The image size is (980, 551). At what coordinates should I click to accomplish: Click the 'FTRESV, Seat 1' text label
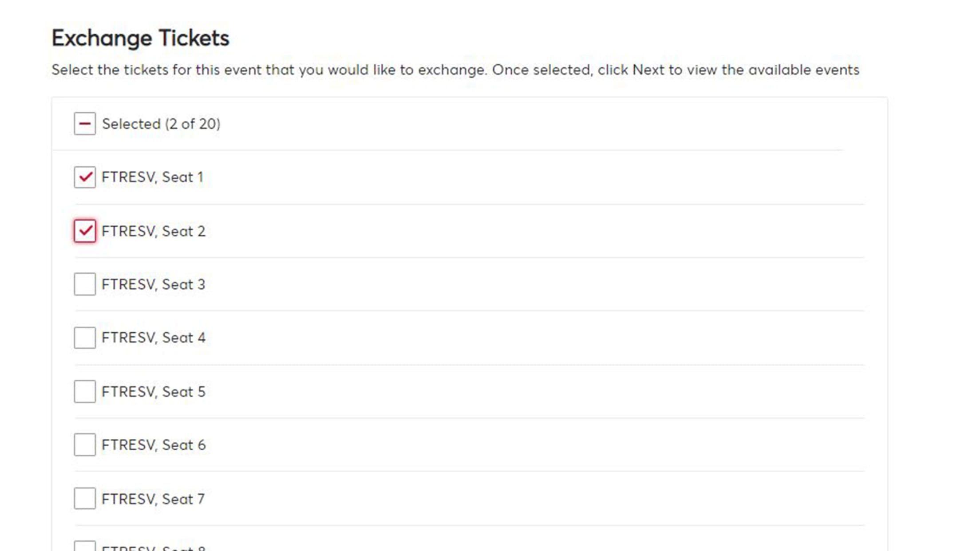tap(152, 177)
